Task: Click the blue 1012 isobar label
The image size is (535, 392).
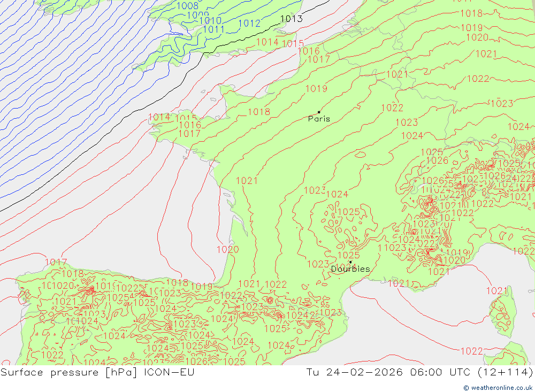Action: click(x=249, y=24)
